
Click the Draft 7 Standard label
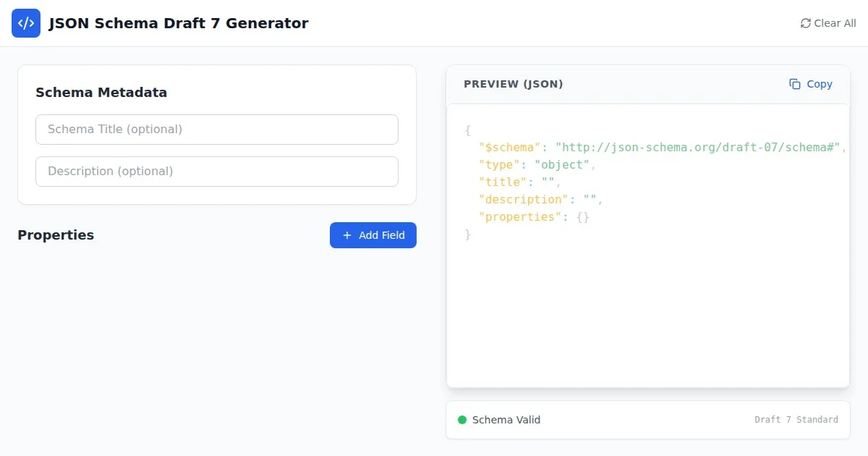[x=796, y=420]
